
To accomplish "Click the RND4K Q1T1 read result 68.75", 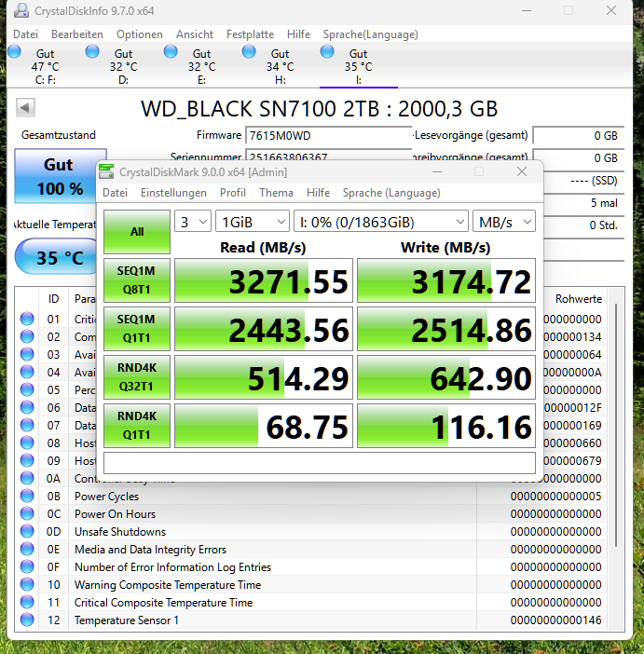I will click(264, 426).
